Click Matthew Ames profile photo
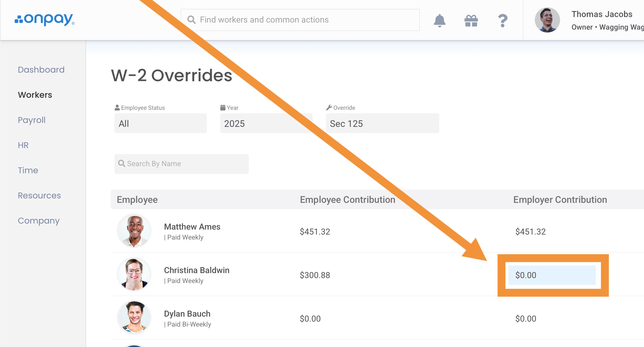 134,231
